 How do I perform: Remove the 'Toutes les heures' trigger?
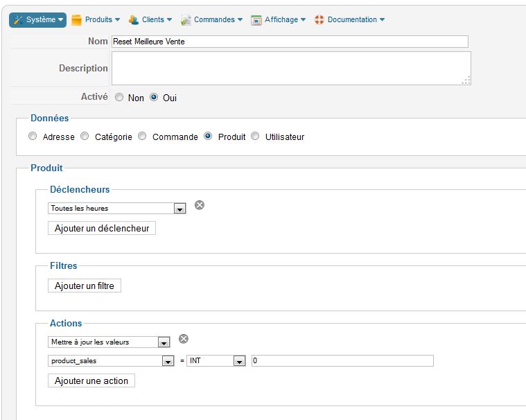200,205
